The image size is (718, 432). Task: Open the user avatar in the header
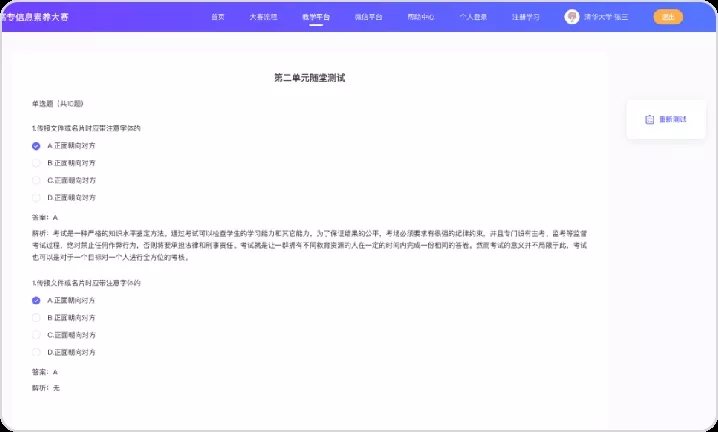click(572, 17)
